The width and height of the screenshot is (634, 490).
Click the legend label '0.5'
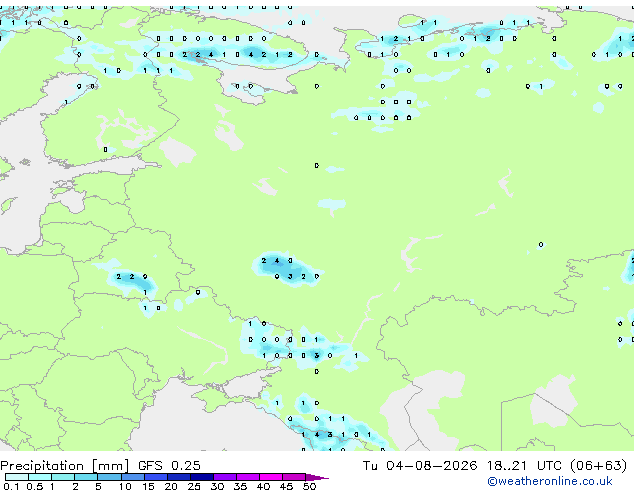click(x=34, y=486)
